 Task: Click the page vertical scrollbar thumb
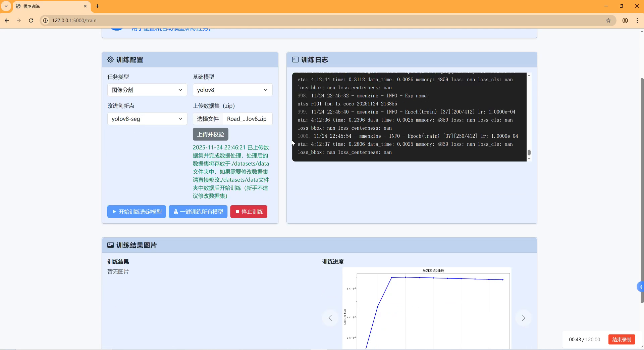(642, 190)
